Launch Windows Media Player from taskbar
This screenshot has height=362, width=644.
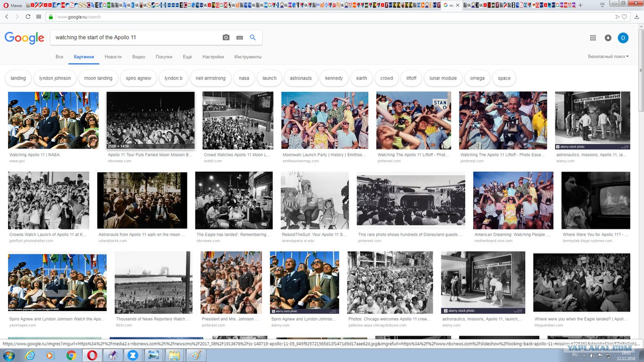[x=50, y=355]
